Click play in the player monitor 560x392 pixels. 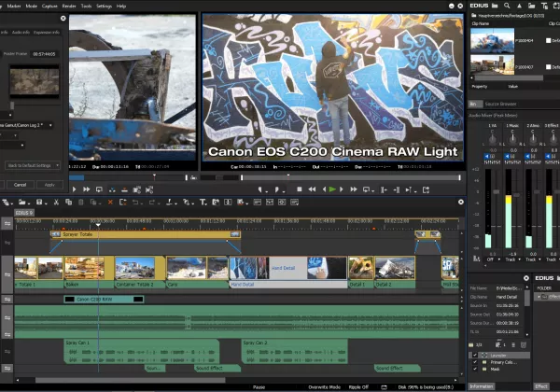tap(75, 189)
